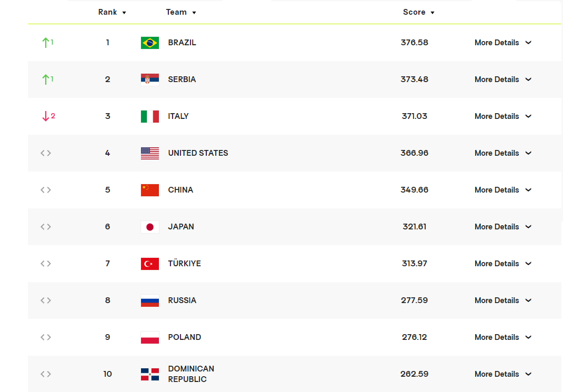Click the POLAND team name
This screenshot has height=392, width=563.
[x=184, y=337]
